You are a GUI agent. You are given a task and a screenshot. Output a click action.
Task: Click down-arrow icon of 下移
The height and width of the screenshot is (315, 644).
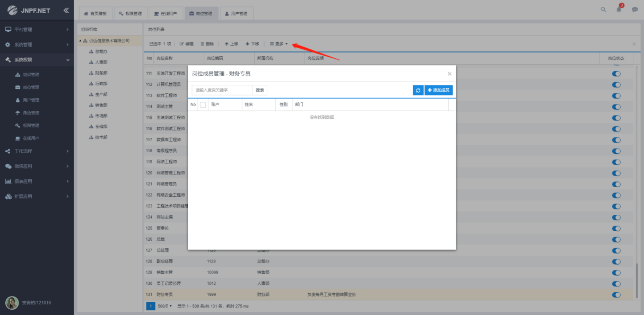coord(248,43)
